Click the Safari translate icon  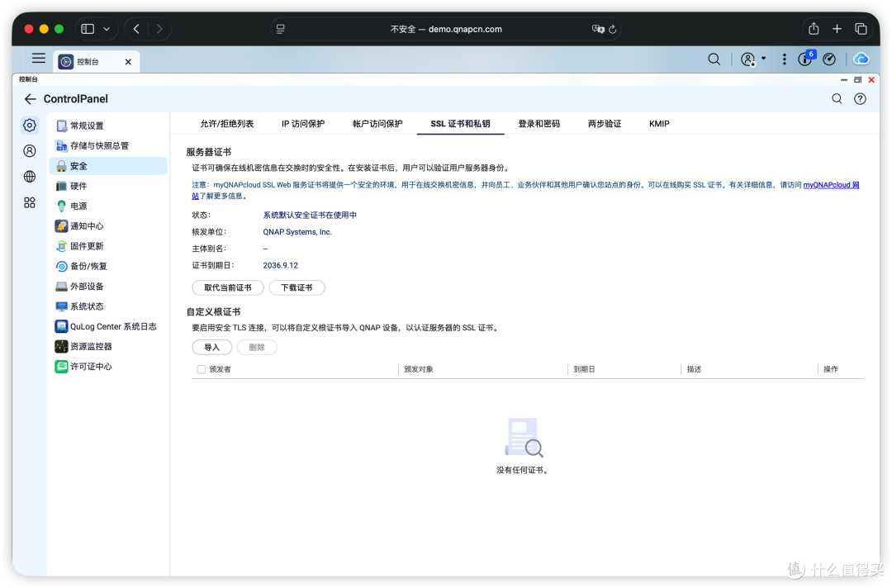pos(598,29)
